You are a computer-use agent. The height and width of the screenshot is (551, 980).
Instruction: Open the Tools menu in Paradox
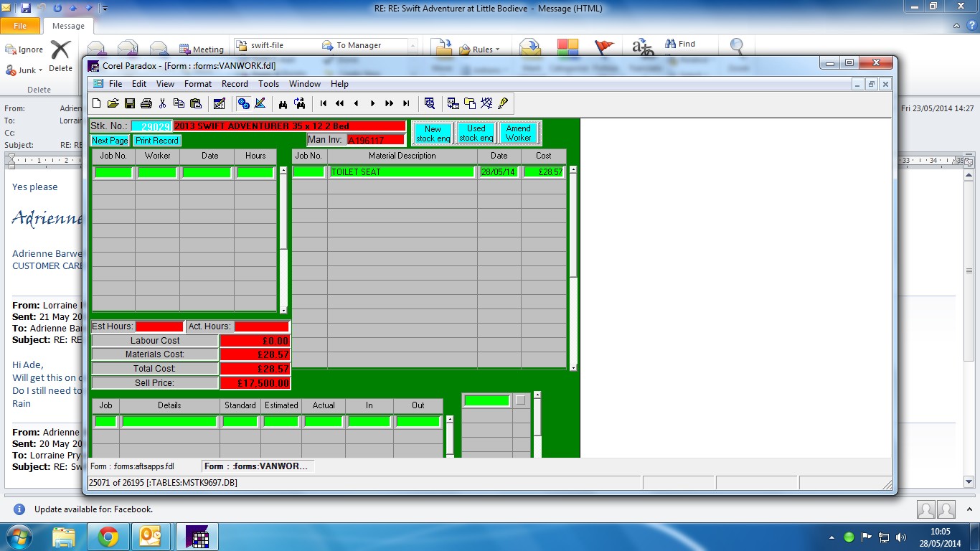tap(268, 84)
